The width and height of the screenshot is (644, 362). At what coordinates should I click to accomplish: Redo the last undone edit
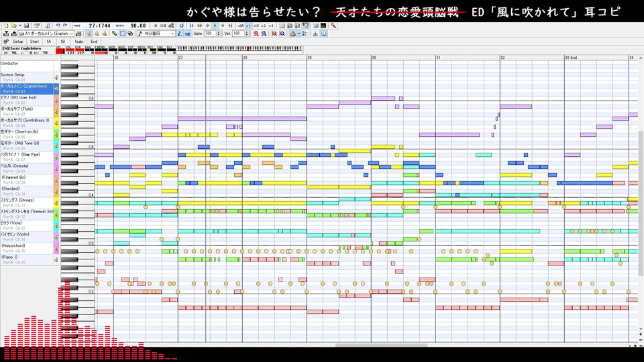65,25
